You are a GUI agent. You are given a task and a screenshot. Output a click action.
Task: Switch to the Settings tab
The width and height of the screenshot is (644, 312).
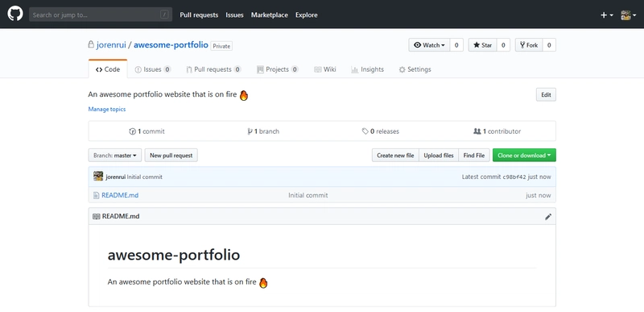tap(415, 69)
